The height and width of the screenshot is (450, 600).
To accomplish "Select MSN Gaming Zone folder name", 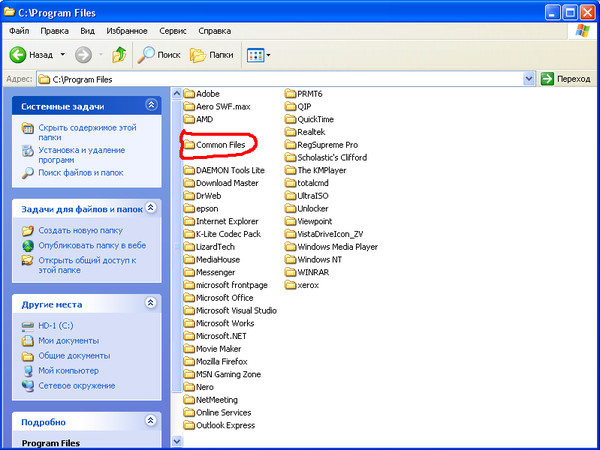I will coord(228,374).
